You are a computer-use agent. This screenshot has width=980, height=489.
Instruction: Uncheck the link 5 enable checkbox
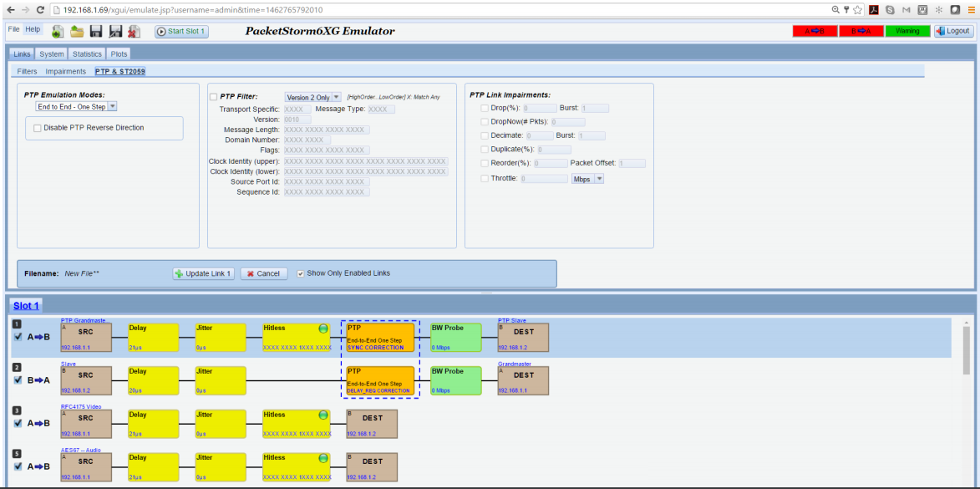tap(18, 466)
